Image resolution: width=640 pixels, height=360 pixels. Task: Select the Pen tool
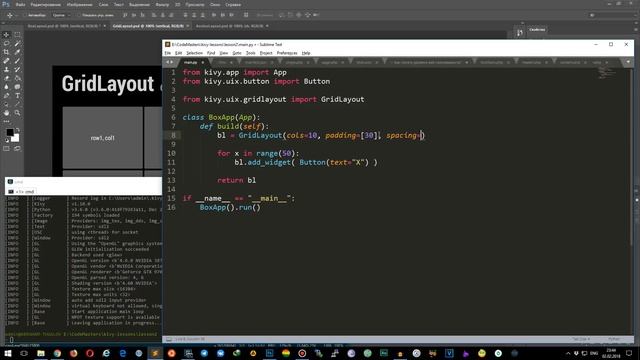6,96
